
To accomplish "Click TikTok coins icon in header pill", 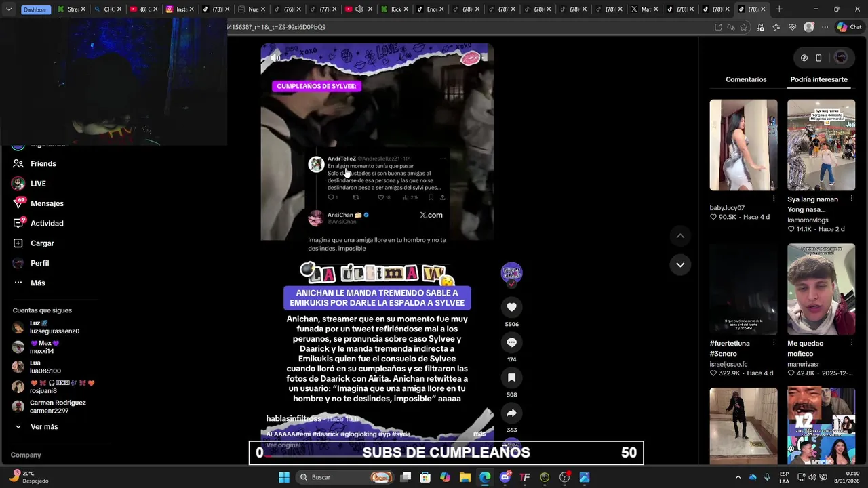I will (x=804, y=58).
